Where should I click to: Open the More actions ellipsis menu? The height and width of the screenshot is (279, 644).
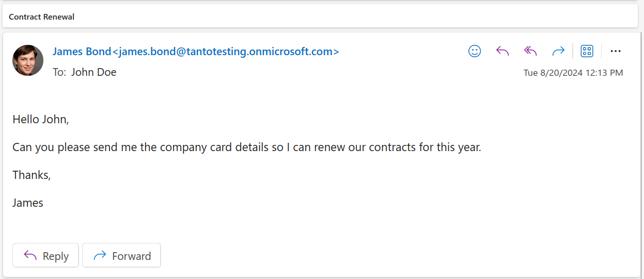[615, 51]
